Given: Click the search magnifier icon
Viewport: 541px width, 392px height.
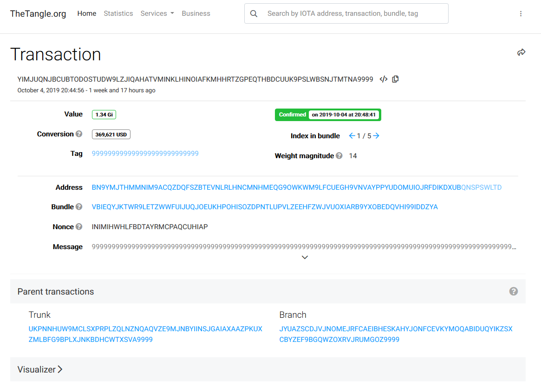Looking at the screenshot, I should 254,13.
